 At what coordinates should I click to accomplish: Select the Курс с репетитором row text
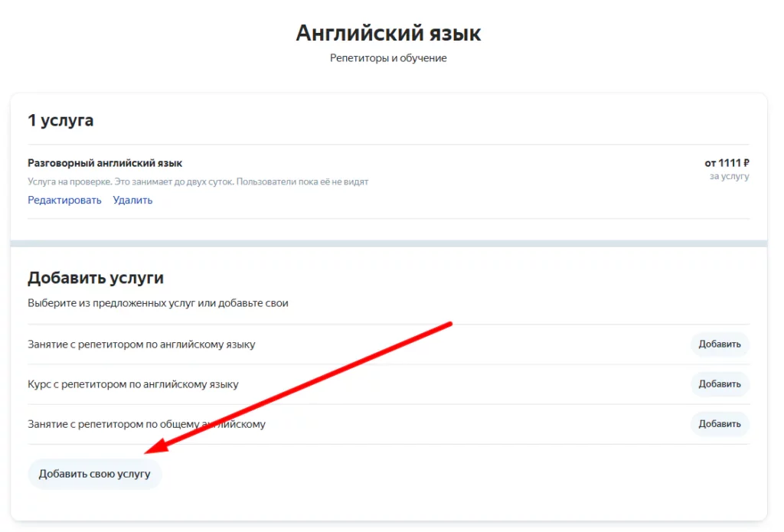tap(133, 384)
